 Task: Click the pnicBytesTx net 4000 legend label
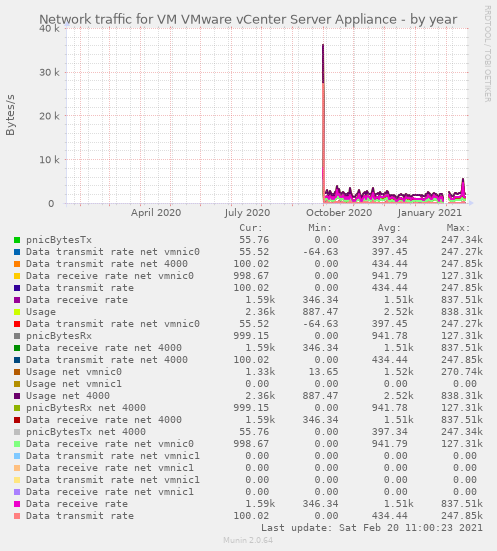(x=86, y=432)
